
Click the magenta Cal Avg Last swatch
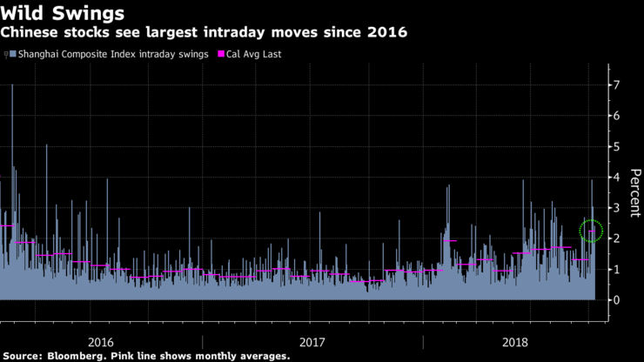(x=221, y=54)
